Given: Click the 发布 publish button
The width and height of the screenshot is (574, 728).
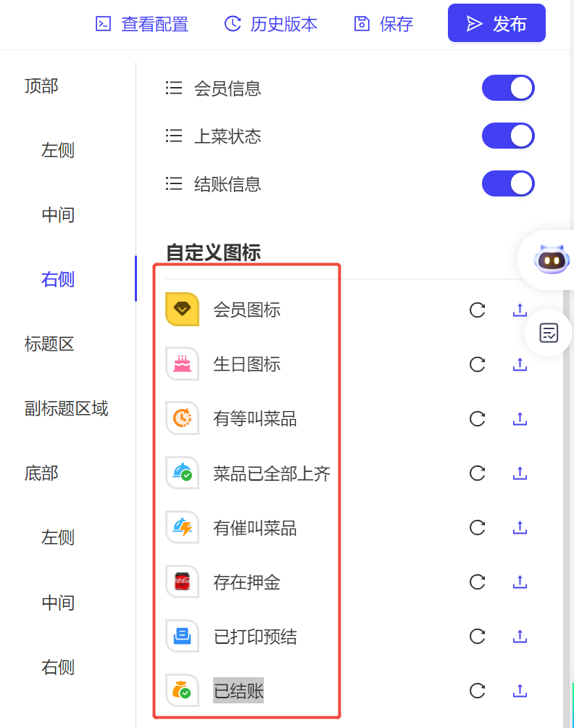Looking at the screenshot, I should pyautogui.click(x=496, y=23).
